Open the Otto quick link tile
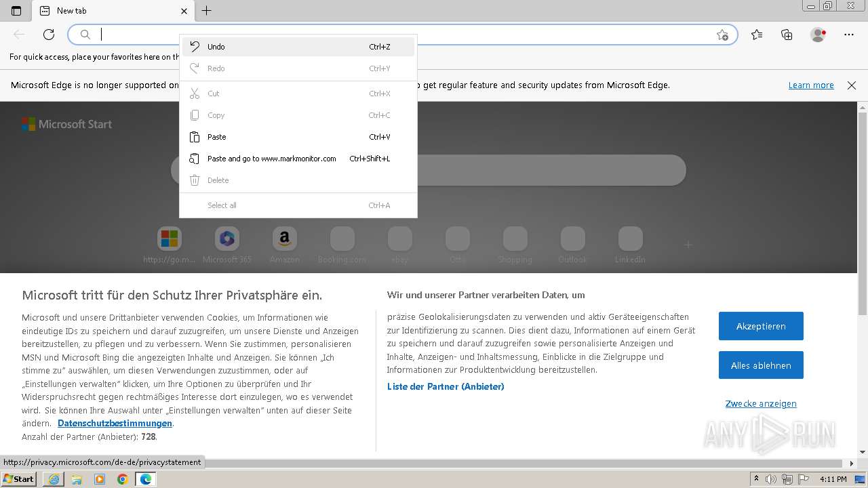 point(458,245)
